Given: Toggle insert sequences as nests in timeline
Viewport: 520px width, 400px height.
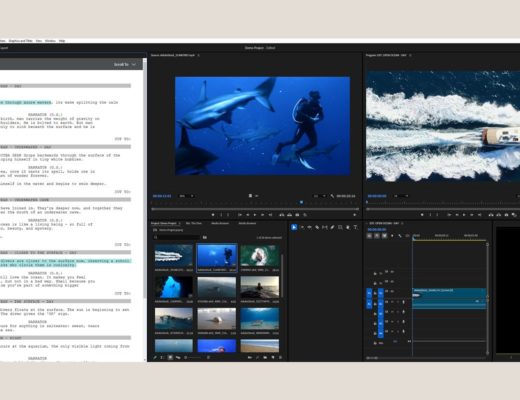Looking at the screenshot, I should 369,236.
